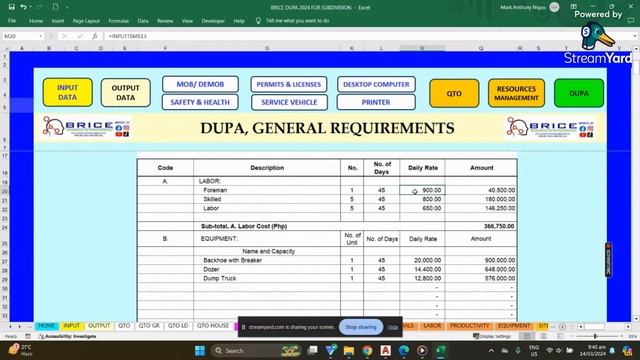Expand the formula bar arrow on the right
The width and height of the screenshot is (640, 360).
(635, 36)
